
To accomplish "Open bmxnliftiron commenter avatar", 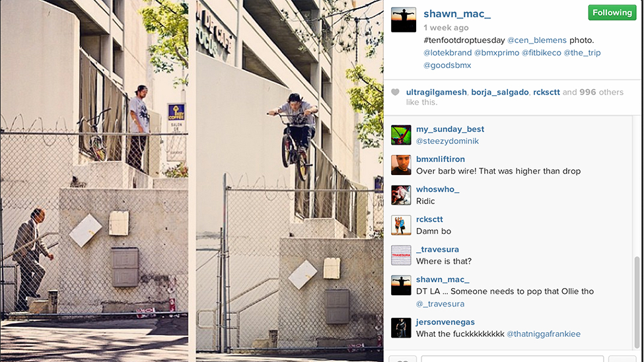I will 401,164.
